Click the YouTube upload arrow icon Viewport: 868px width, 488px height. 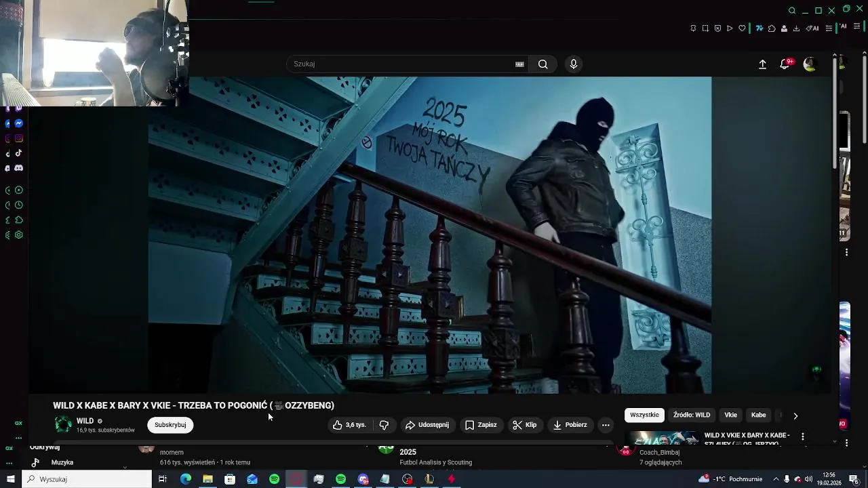(762, 64)
